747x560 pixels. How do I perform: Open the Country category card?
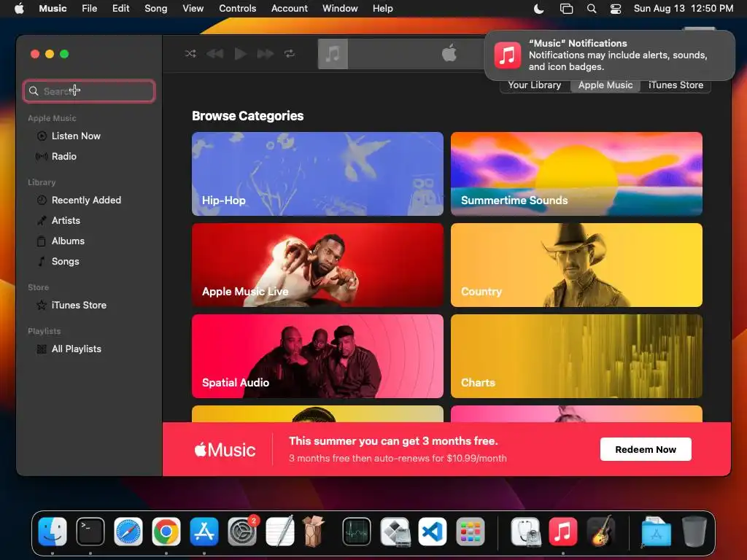pos(576,265)
